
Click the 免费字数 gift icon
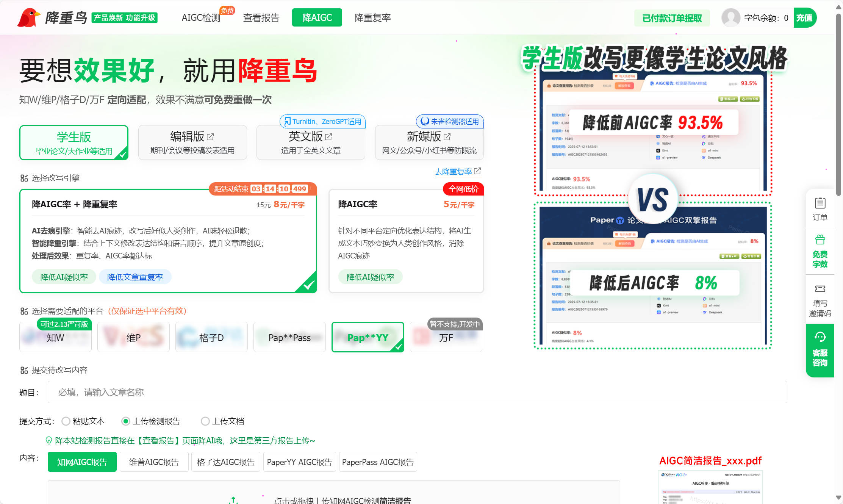click(820, 240)
